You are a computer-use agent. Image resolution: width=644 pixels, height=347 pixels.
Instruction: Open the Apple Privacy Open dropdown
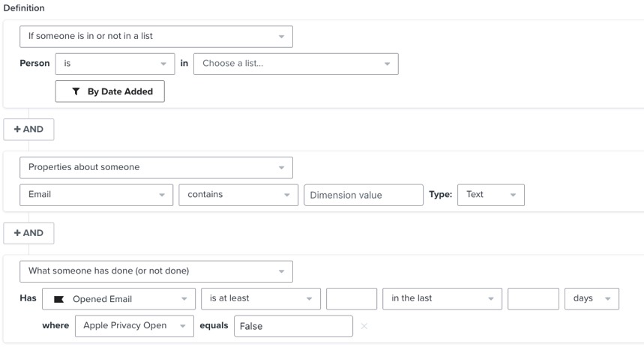tap(134, 326)
